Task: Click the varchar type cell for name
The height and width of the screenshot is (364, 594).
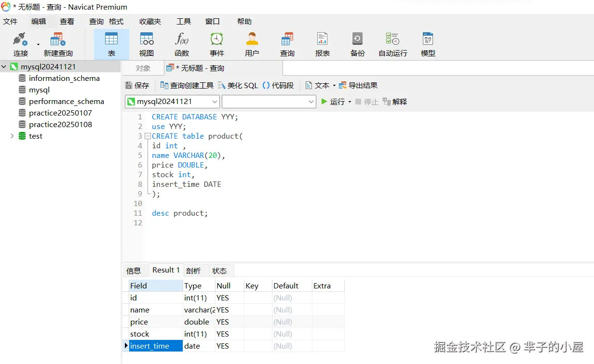Action: [199, 310]
